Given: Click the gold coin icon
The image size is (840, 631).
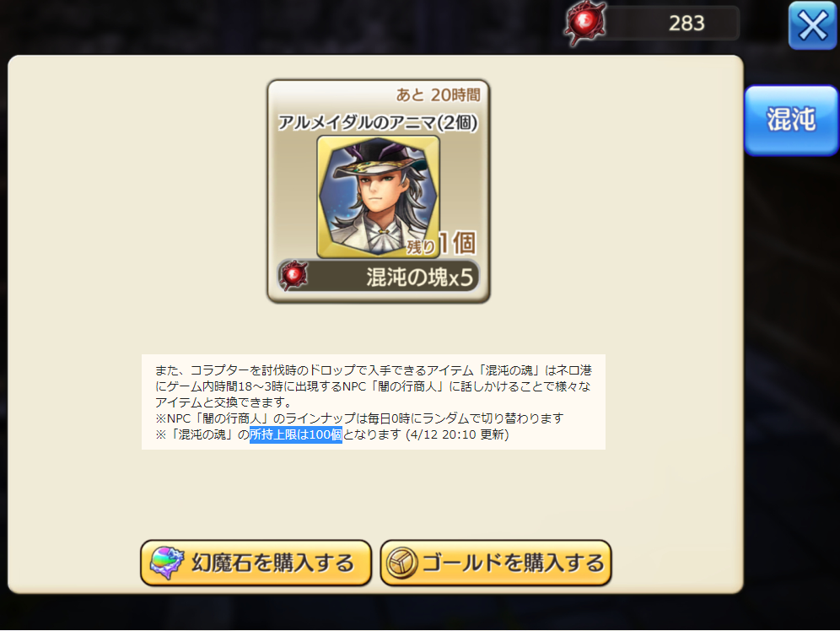Looking at the screenshot, I should [x=401, y=563].
